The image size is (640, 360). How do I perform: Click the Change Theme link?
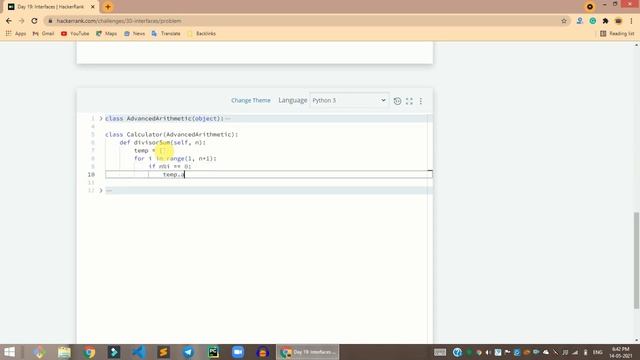(x=251, y=100)
